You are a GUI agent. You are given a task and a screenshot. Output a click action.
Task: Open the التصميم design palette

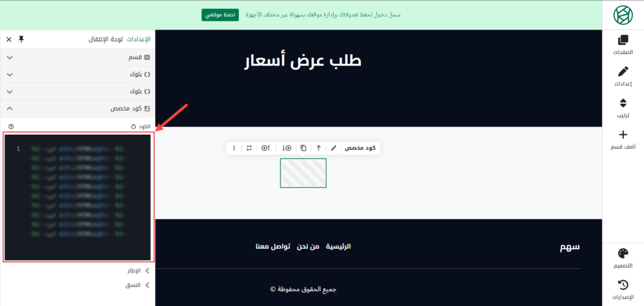click(x=623, y=258)
